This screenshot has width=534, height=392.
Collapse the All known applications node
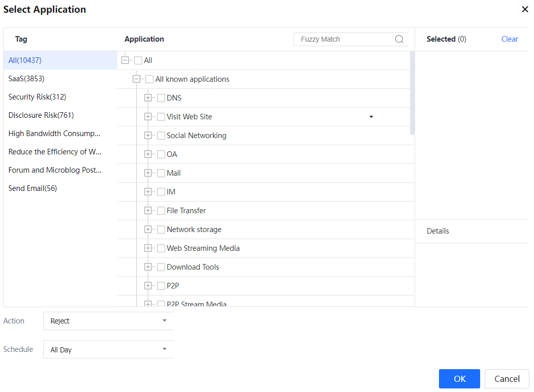point(136,79)
